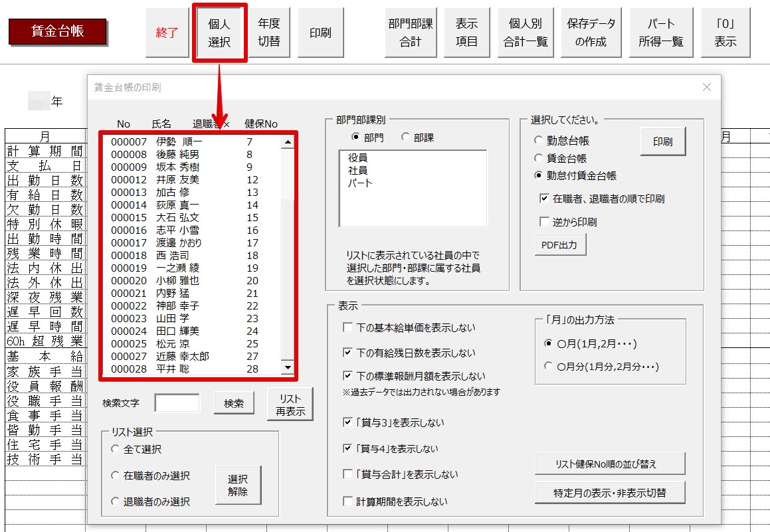Select the 部課 radio button
This screenshot has width=770, height=532.
tap(406, 137)
